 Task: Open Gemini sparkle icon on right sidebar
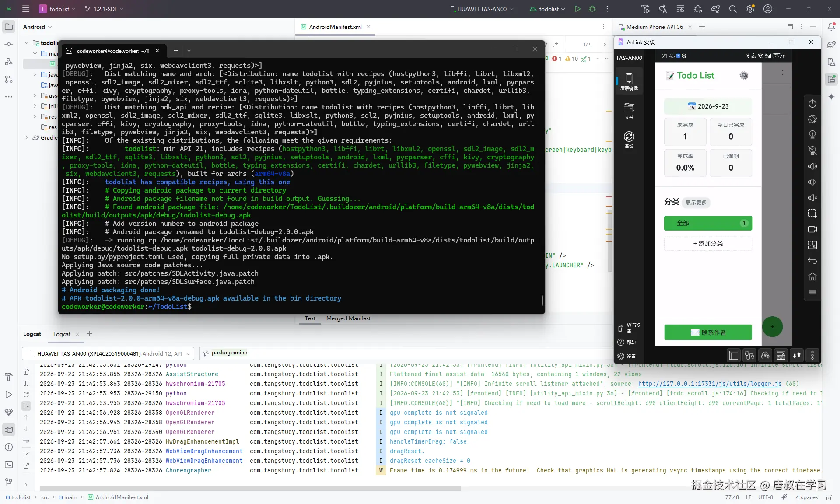coord(831,97)
